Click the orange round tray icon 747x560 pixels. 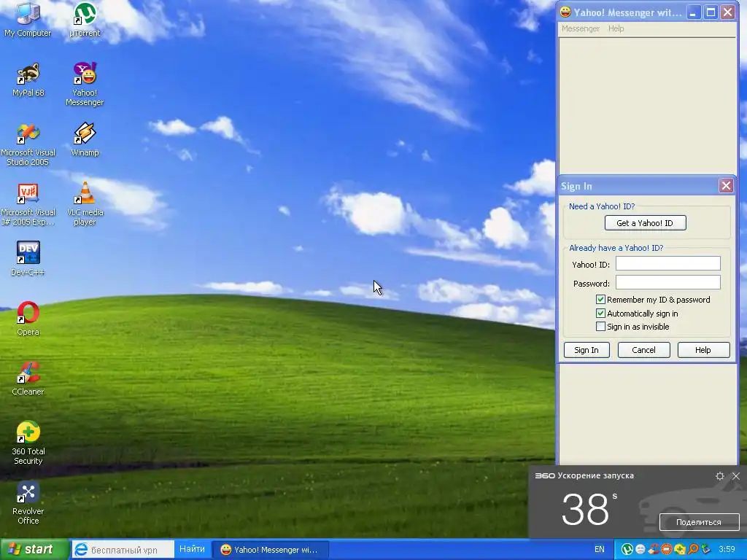tap(666, 550)
